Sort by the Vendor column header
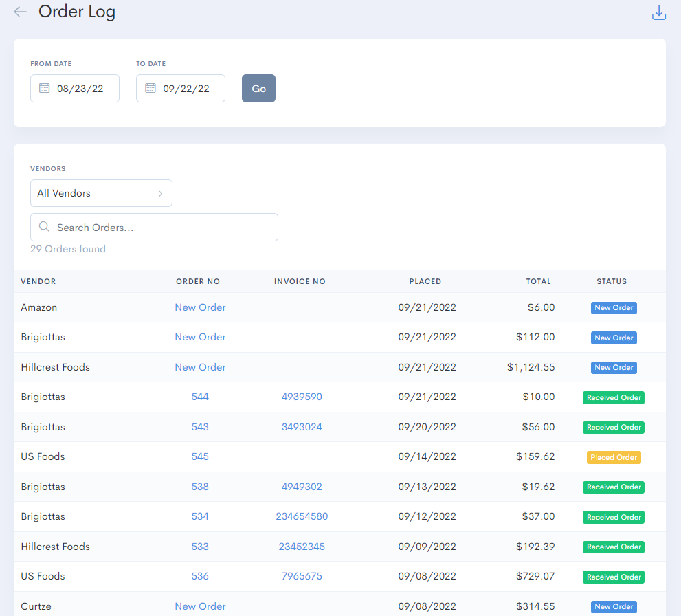The image size is (681, 616). [x=38, y=281]
